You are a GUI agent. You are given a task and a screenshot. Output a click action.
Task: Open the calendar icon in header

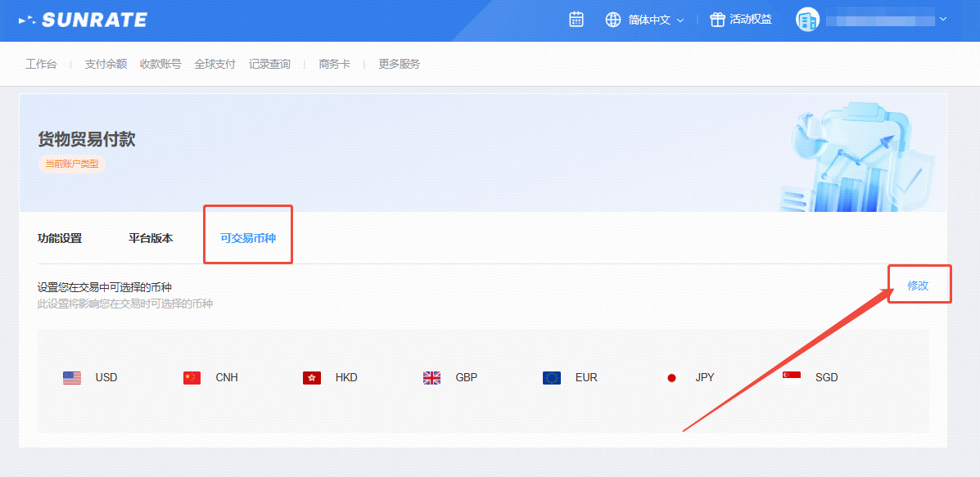pos(576,20)
